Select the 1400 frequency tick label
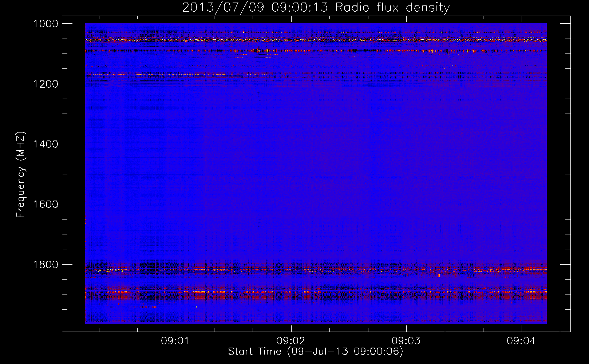Viewport: 589px width, 364px height. click(46, 144)
